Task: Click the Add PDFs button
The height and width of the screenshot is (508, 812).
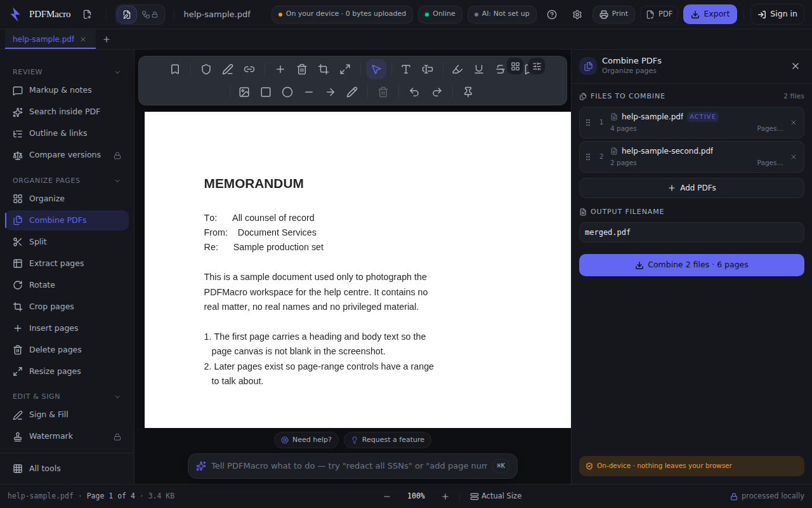Action: click(691, 188)
